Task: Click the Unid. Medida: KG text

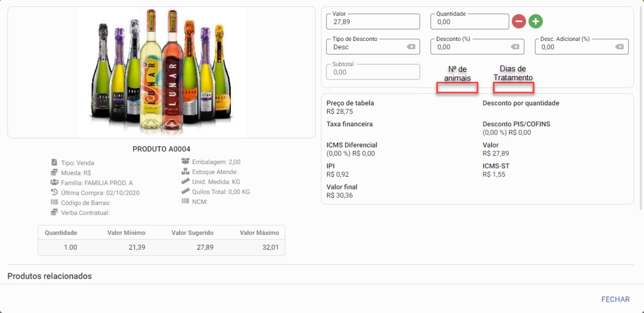Action: pyautogui.click(x=216, y=182)
